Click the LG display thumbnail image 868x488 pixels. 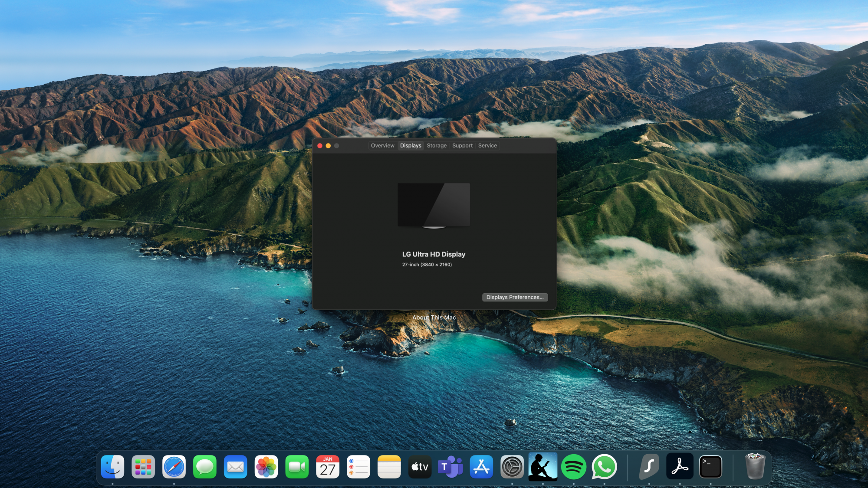[x=434, y=205]
